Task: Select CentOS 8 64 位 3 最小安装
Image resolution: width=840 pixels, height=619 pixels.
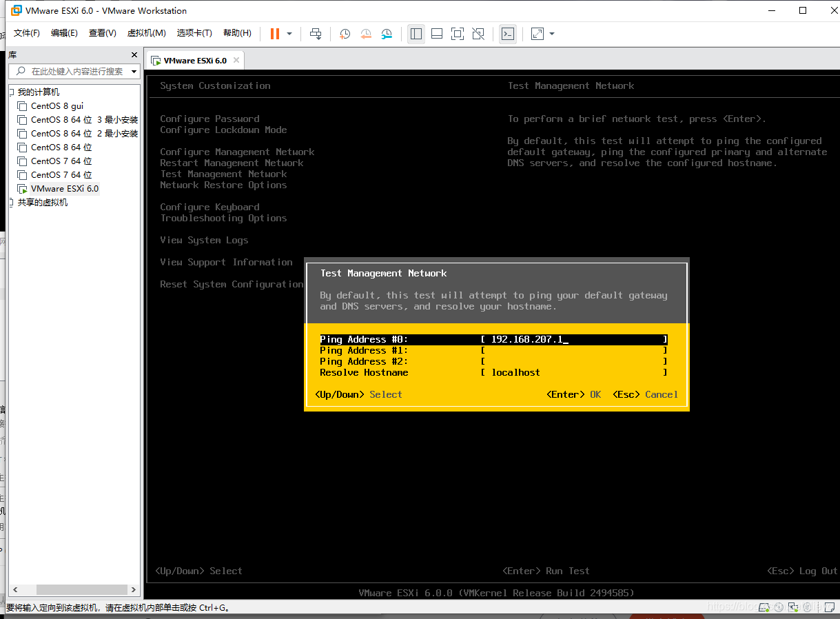Action: 78,120
